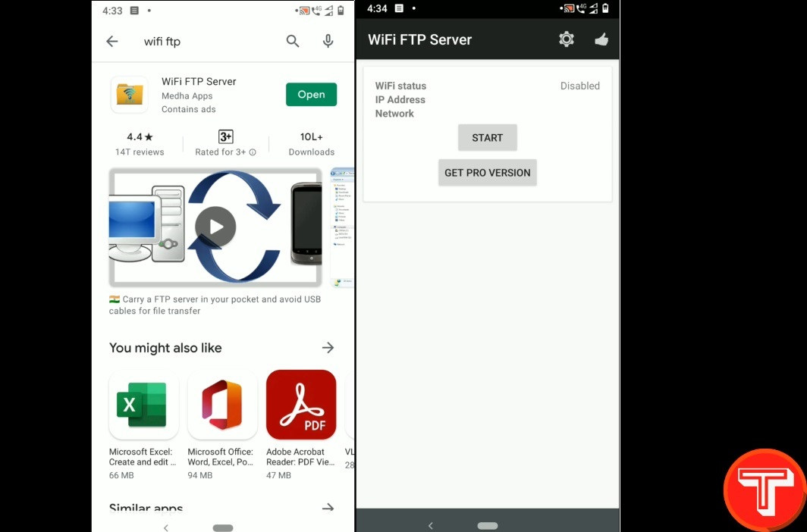
Task: Tap the 'WiFi FTP Server' title in Play Store
Action: click(199, 81)
